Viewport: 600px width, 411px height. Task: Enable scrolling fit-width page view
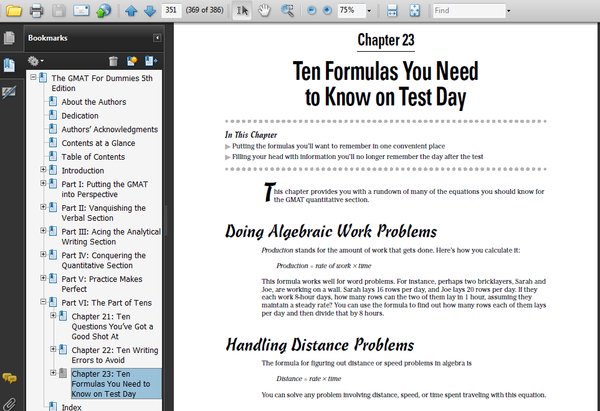pos(392,10)
